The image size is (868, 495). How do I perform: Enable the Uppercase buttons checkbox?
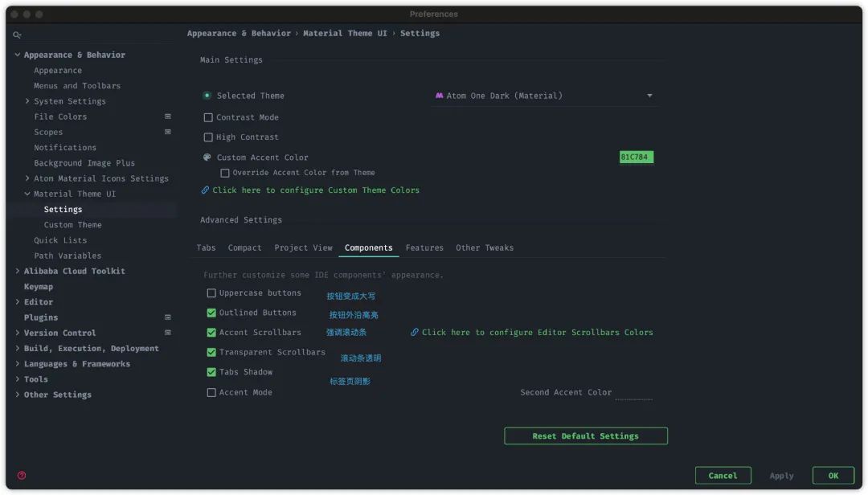[211, 293]
